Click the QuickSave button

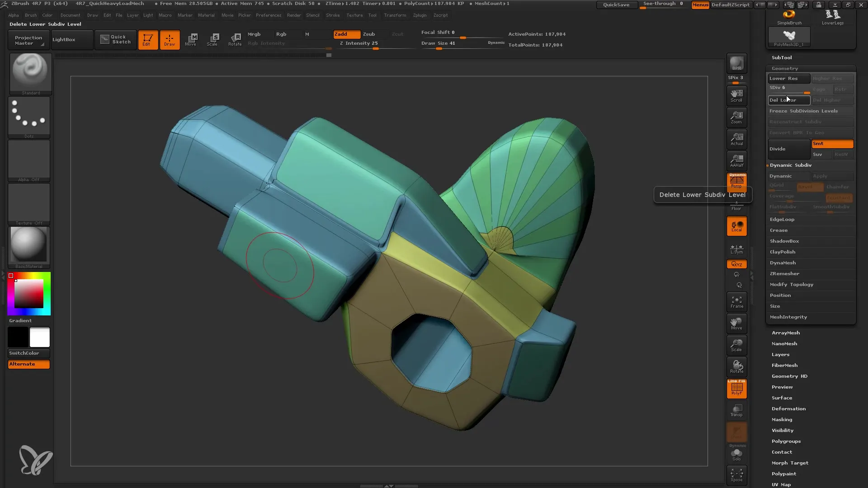[x=616, y=5]
